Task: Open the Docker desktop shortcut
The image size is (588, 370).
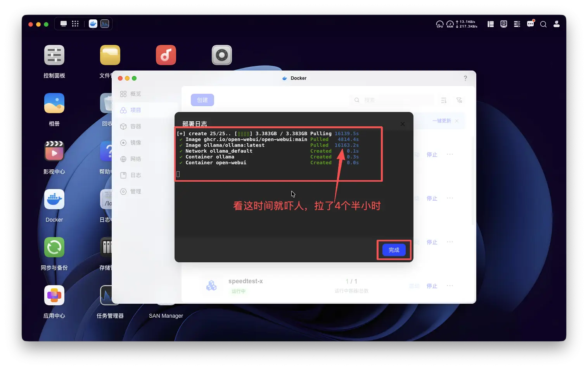Action: (x=54, y=199)
